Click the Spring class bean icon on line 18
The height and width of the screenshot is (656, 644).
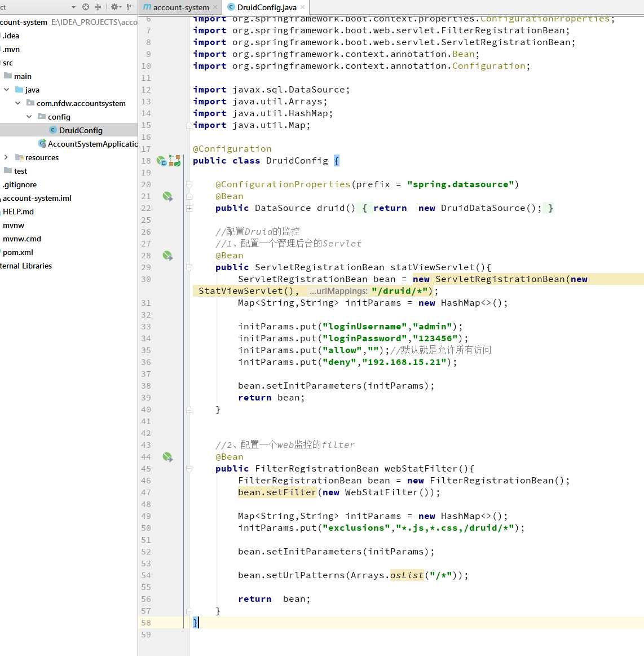click(x=161, y=161)
